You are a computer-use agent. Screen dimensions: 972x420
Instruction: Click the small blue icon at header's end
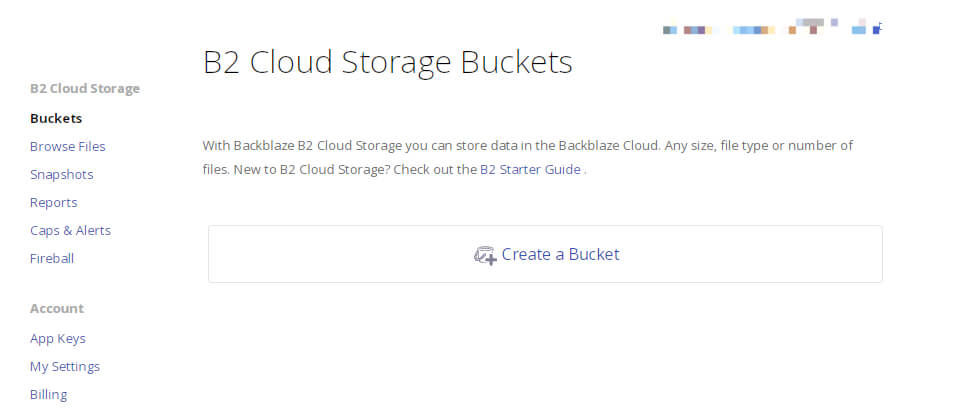pos(877,28)
